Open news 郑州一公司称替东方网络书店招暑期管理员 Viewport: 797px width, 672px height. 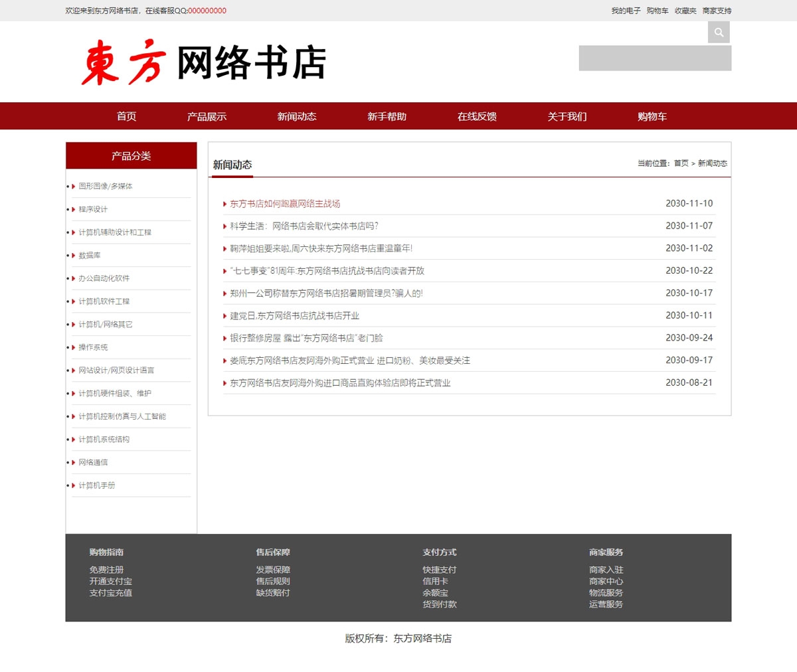click(x=326, y=294)
